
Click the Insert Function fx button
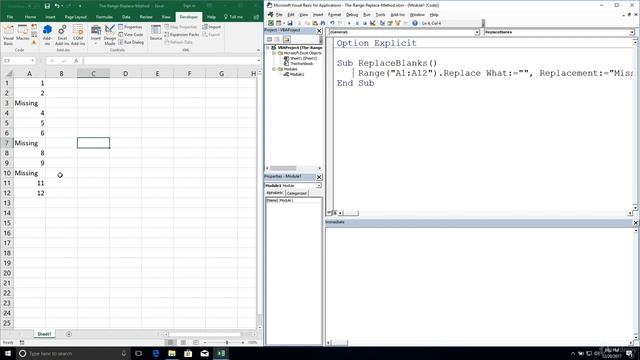76,61
